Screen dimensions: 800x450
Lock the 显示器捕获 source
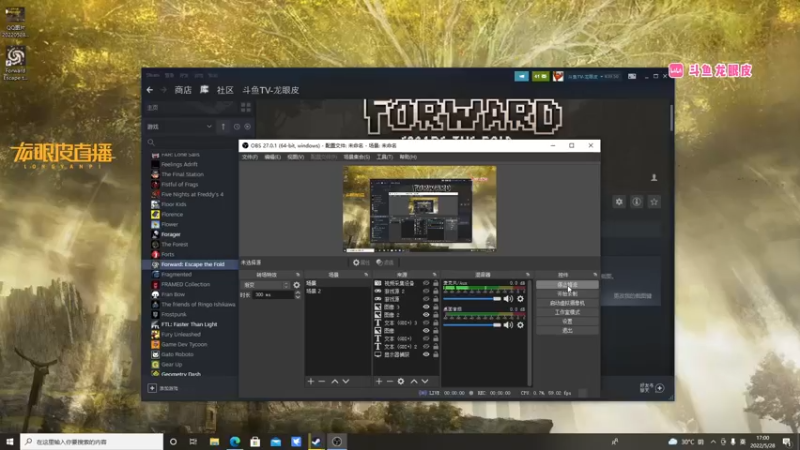[436, 354]
